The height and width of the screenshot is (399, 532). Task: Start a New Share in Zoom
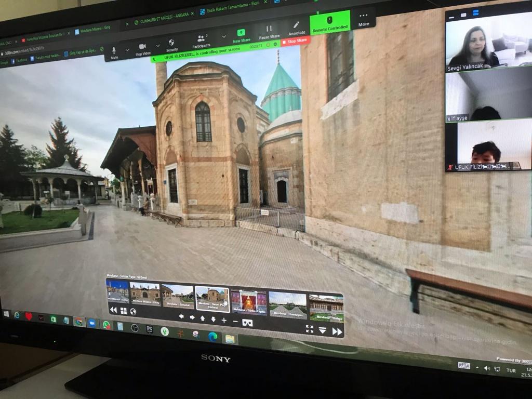click(241, 36)
